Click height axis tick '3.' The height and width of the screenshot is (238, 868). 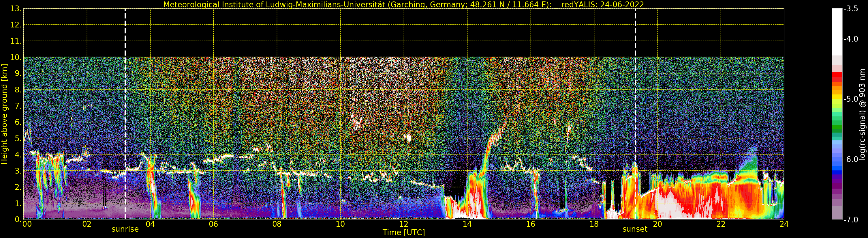click(18, 171)
